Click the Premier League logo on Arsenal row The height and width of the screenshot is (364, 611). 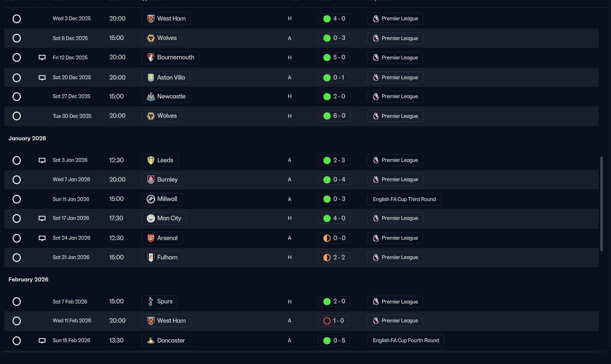click(x=376, y=238)
